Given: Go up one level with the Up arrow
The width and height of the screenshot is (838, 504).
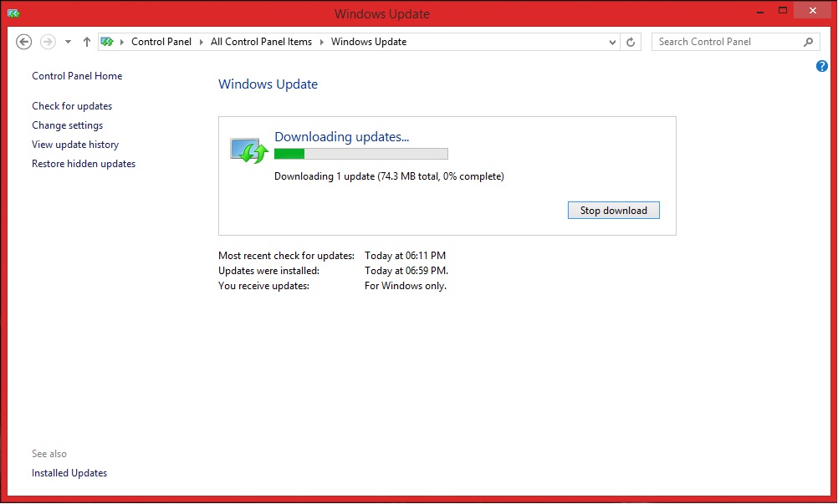Looking at the screenshot, I should [87, 42].
